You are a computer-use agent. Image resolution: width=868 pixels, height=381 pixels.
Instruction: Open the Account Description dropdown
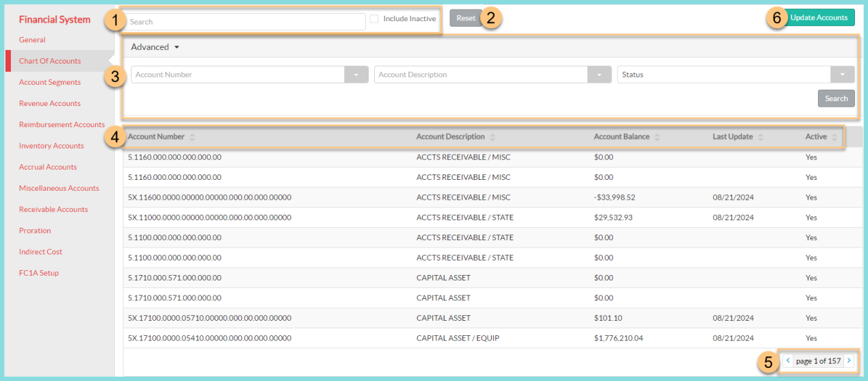click(x=599, y=75)
